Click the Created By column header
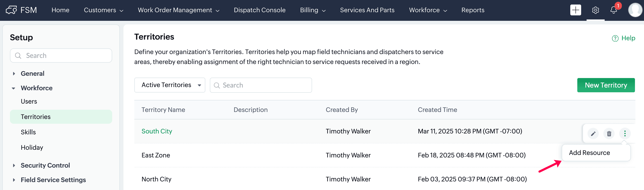This screenshot has height=190, width=644. click(342, 110)
